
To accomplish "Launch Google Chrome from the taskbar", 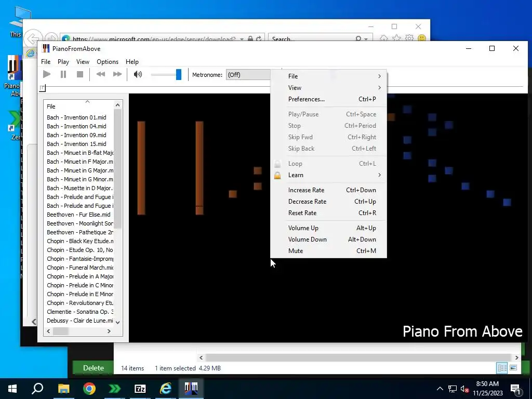I will [x=89, y=389].
